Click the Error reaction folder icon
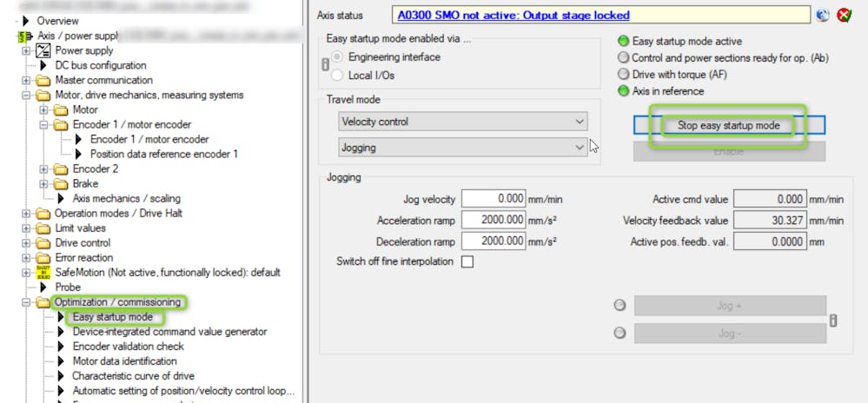The width and height of the screenshot is (868, 403). click(x=43, y=258)
